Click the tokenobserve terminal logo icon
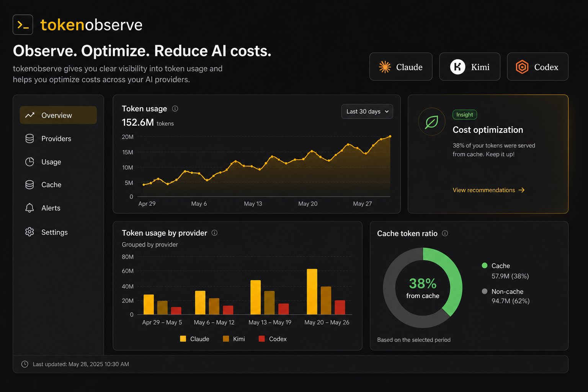 coord(23,25)
